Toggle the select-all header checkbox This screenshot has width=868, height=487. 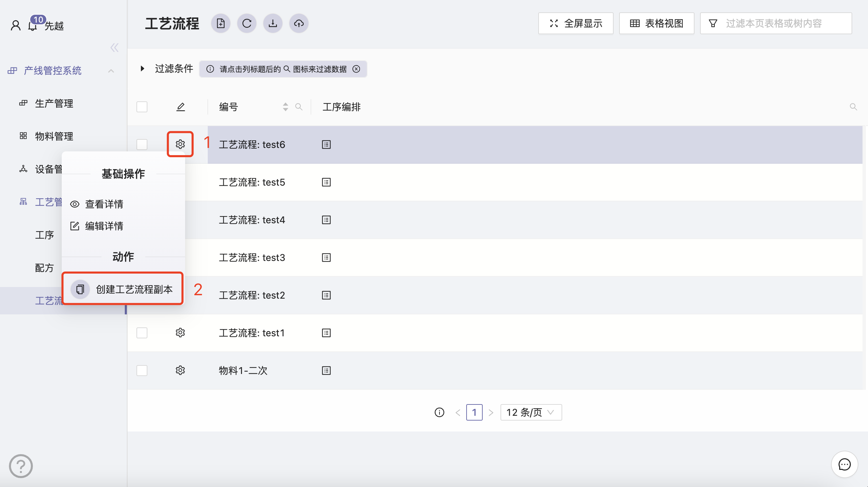point(142,107)
